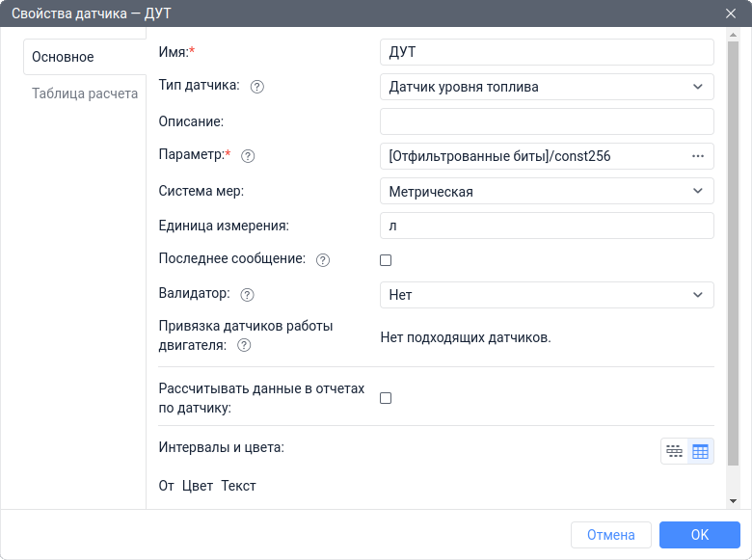Switch to Таблица расчета tab
This screenshot has width=752, height=560.
point(85,93)
